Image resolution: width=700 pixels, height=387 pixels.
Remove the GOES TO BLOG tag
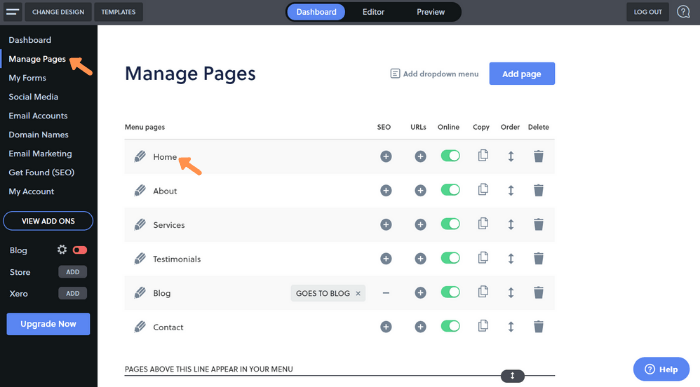pyautogui.click(x=358, y=293)
